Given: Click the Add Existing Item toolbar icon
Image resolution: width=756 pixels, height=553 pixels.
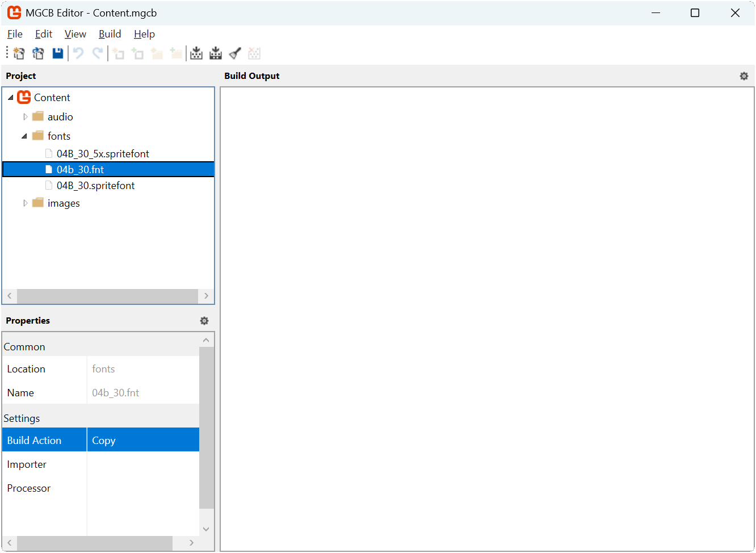Looking at the screenshot, I should click(137, 53).
